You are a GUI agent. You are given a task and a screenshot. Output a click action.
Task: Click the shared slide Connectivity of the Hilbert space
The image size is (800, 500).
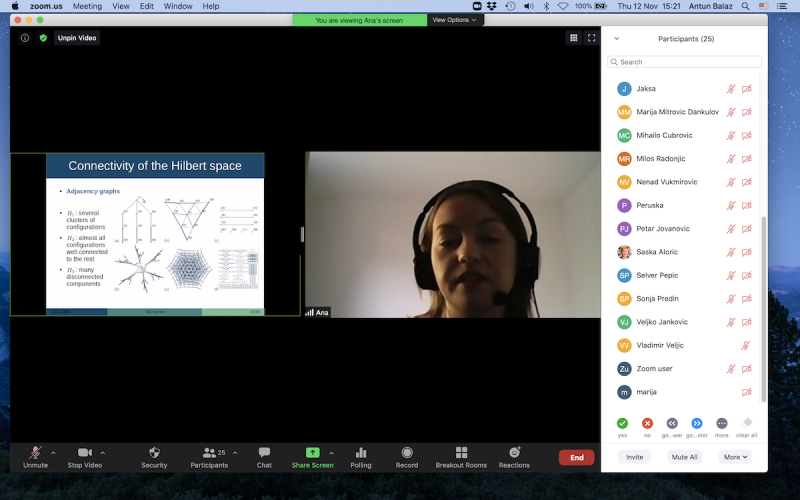[155, 234]
